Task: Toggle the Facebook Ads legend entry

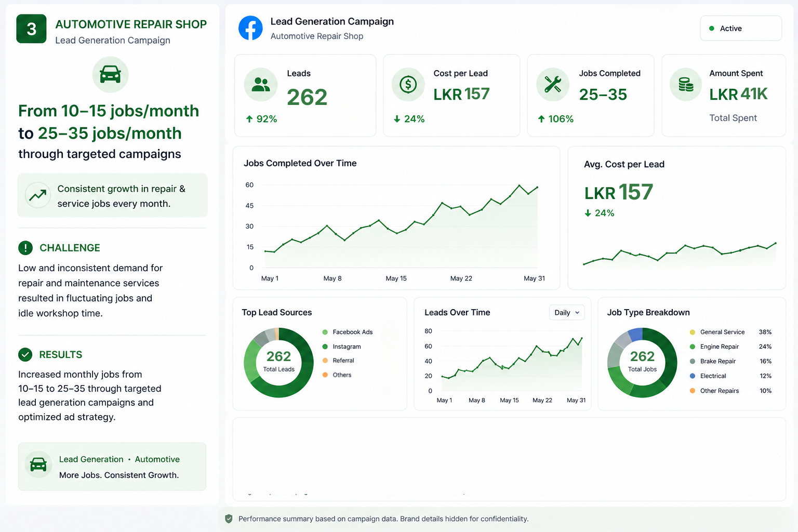Action: click(348, 332)
